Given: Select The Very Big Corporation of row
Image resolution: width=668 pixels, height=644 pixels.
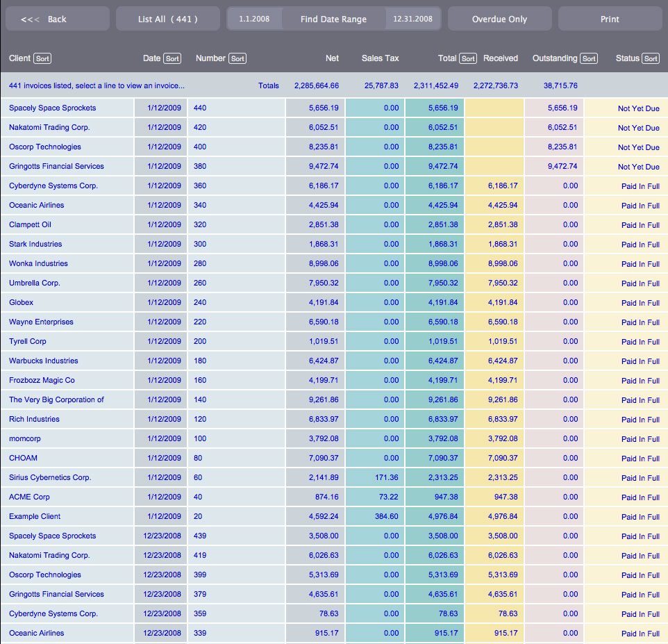Looking at the screenshot, I should click(334, 399).
